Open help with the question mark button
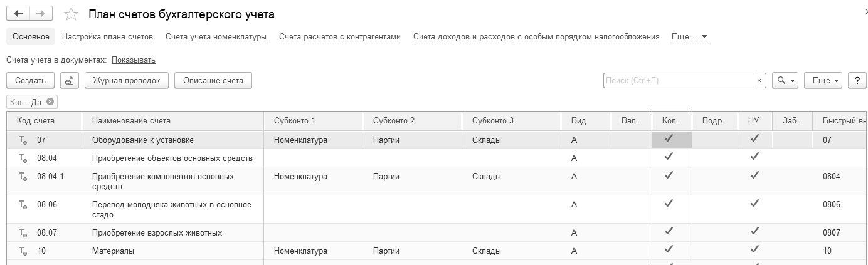The width and height of the screenshot is (868, 265). (x=857, y=81)
